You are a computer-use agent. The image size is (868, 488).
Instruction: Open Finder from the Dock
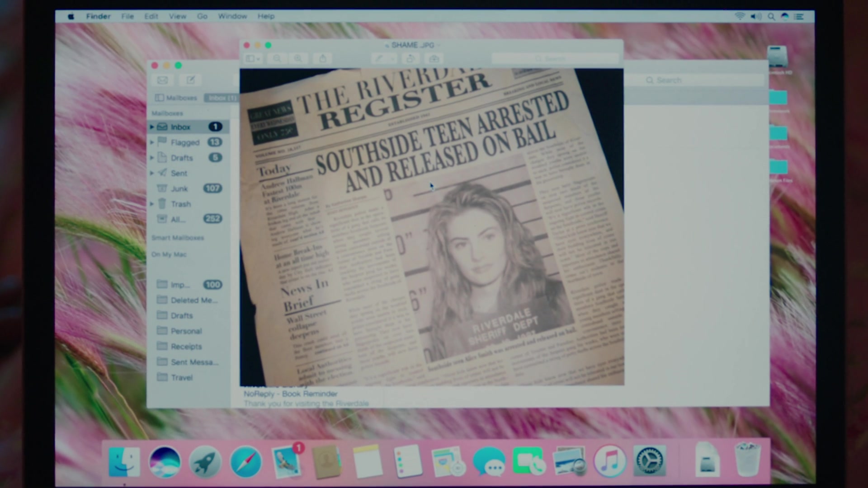pyautogui.click(x=124, y=462)
